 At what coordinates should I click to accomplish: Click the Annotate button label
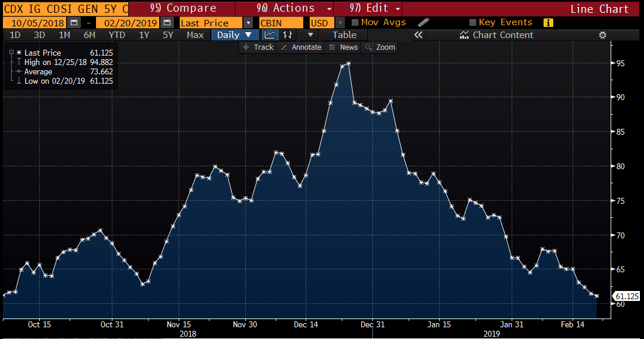coord(306,47)
